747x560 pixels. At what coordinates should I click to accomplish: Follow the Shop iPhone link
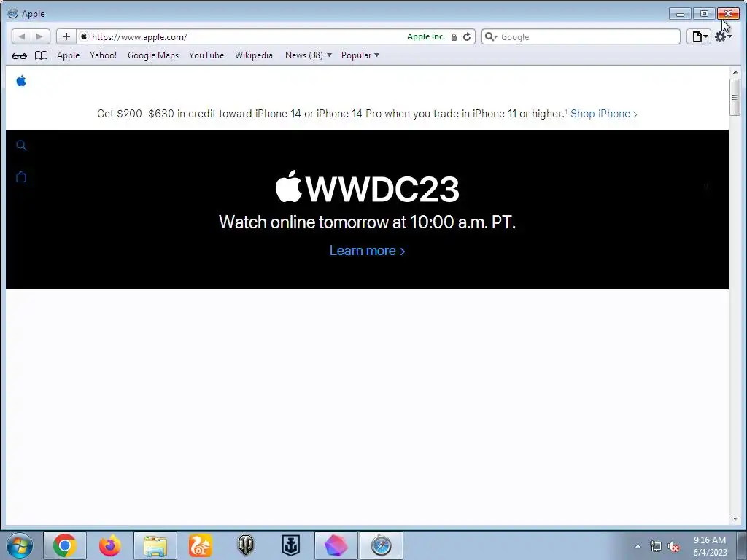point(603,114)
